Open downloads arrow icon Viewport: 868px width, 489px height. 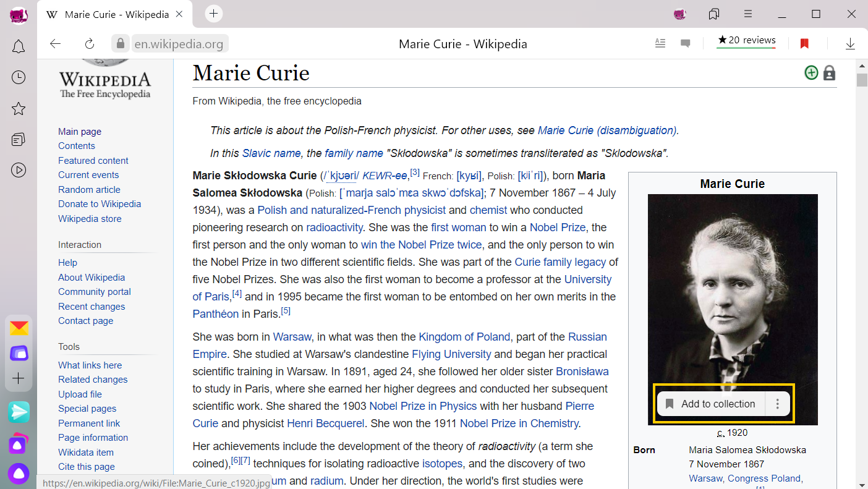[850, 43]
